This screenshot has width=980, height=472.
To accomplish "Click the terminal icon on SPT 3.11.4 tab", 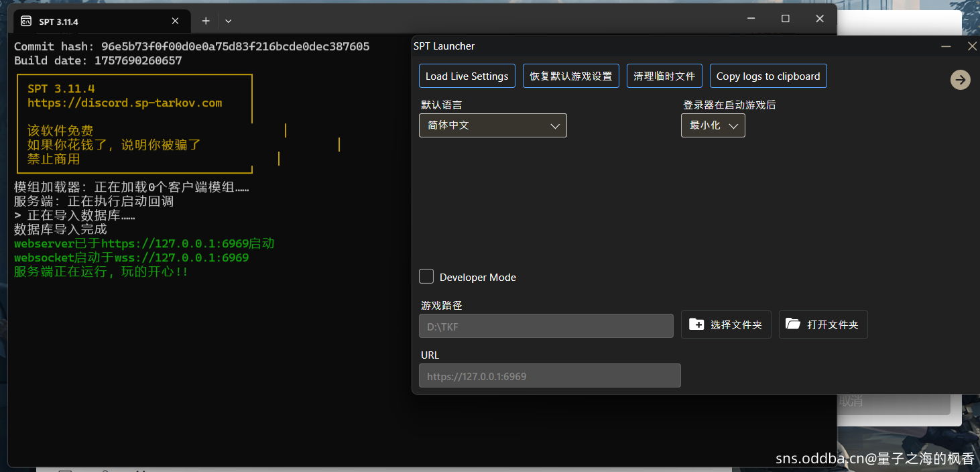I will coord(26,21).
